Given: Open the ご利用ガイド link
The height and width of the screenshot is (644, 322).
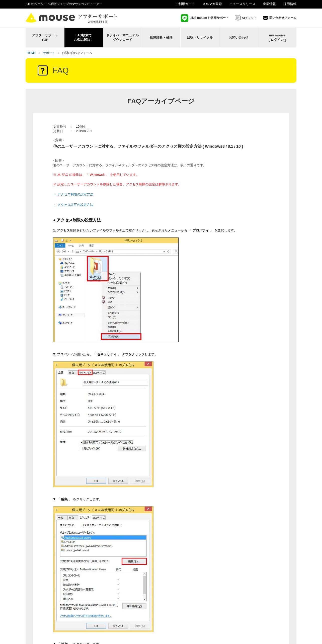Looking at the screenshot, I should [x=185, y=4].
